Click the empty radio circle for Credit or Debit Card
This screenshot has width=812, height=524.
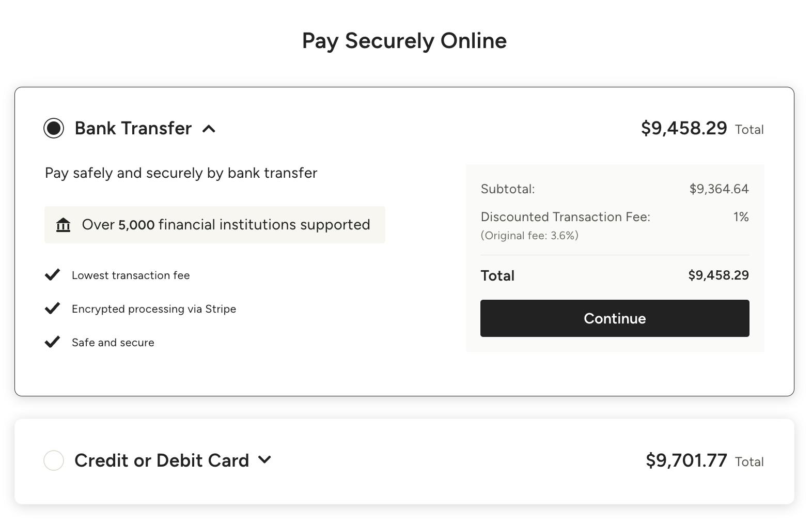coord(53,460)
